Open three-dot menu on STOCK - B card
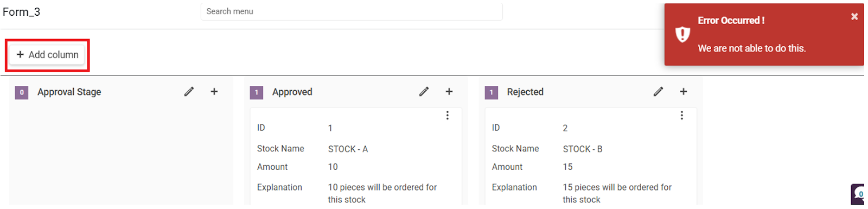This screenshot has width=868, height=209. coord(682,115)
